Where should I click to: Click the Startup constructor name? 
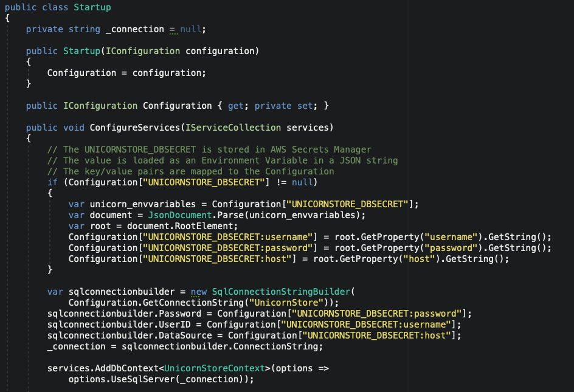[81, 51]
